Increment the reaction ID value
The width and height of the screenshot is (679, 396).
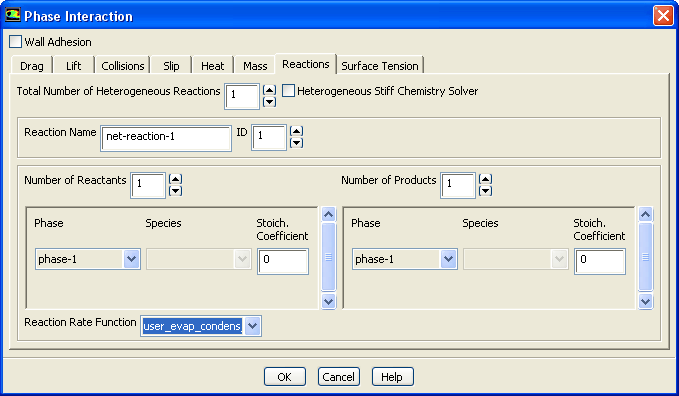[x=297, y=131]
